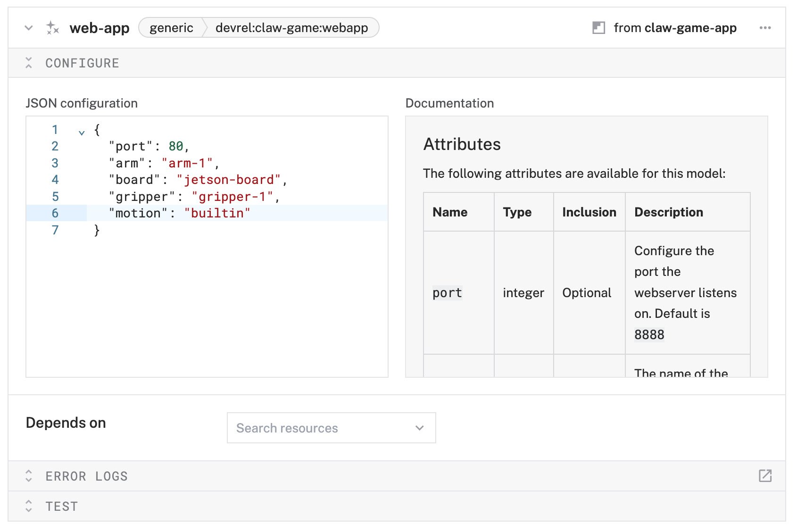
Task: Click the Depends on label
Action: pyautogui.click(x=66, y=423)
